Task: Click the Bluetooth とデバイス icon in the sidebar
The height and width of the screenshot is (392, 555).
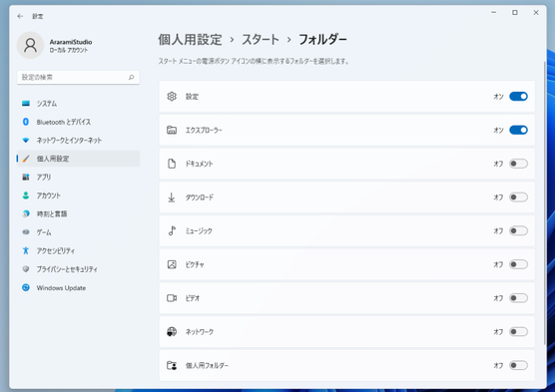Action: point(26,122)
